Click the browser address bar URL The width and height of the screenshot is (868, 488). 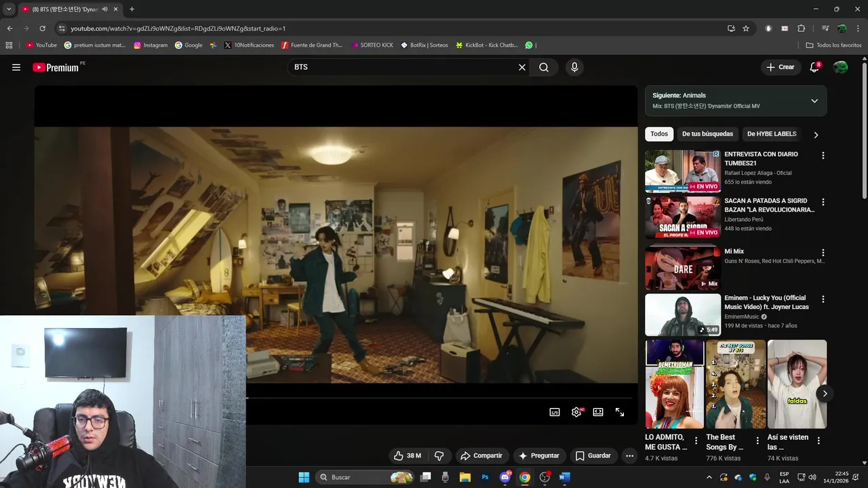point(178,28)
